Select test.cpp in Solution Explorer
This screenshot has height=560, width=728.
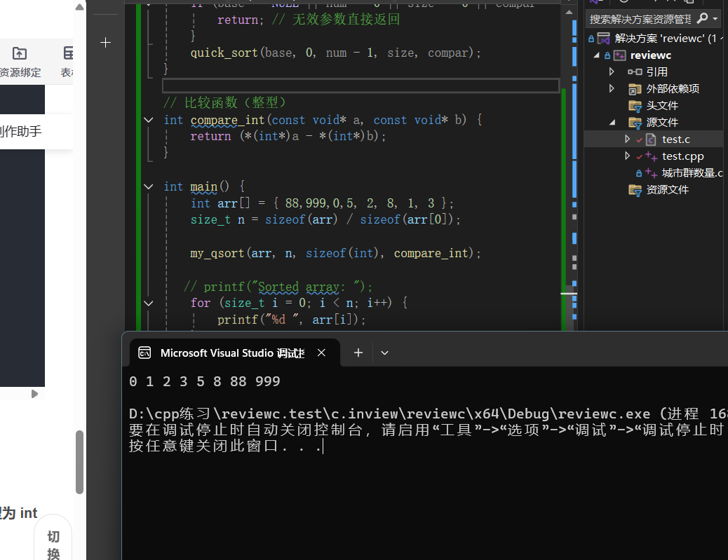tap(682, 156)
